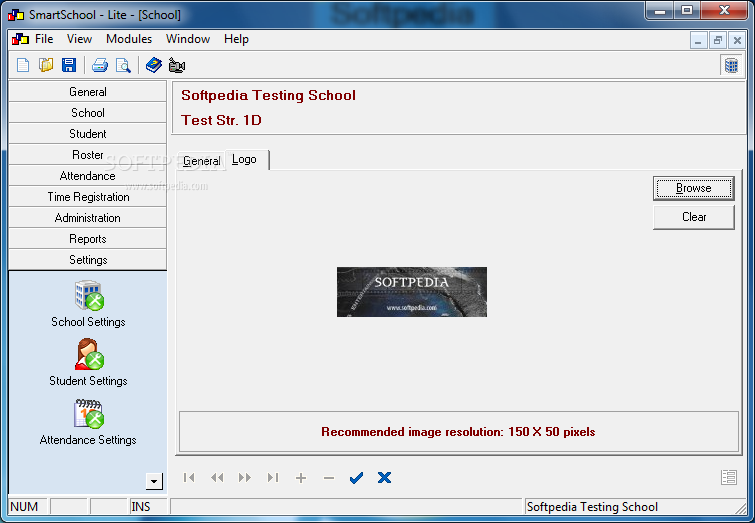Click the Clear button
The width and height of the screenshot is (755, 523).
694,217
